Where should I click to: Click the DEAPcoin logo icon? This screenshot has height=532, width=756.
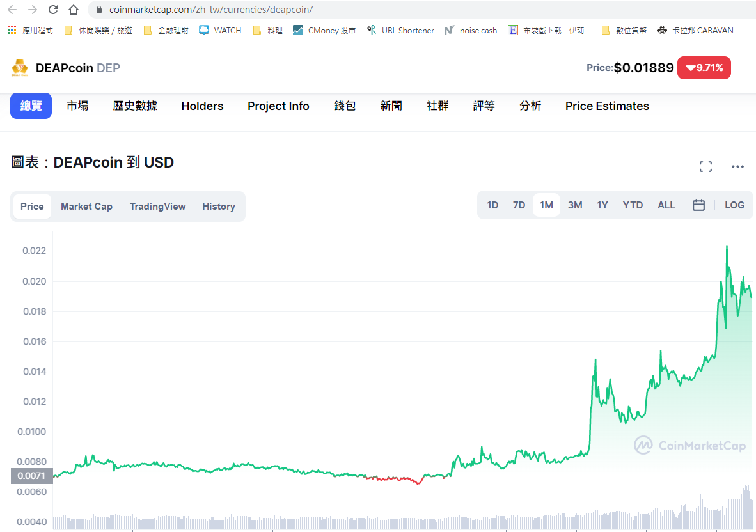click(x=20, y=68)
